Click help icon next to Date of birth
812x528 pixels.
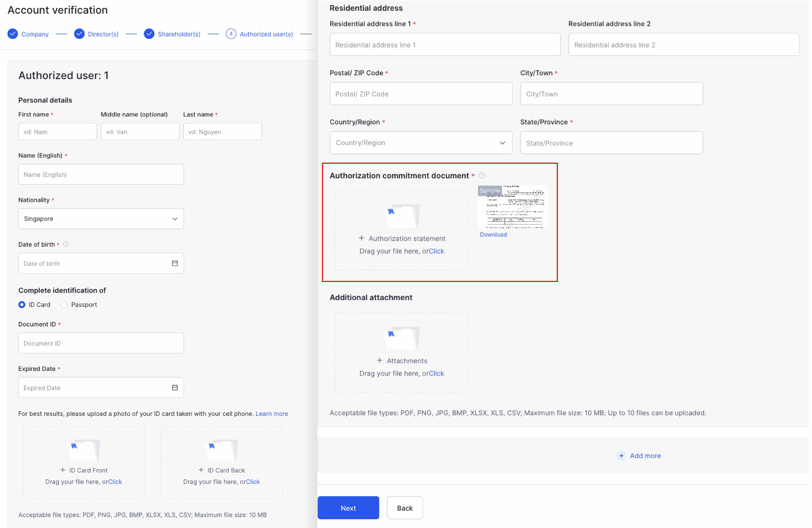tap(66, 244)
